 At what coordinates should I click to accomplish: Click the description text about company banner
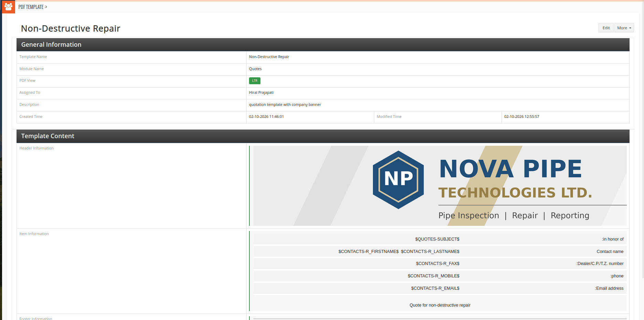(x=285, y=105)
